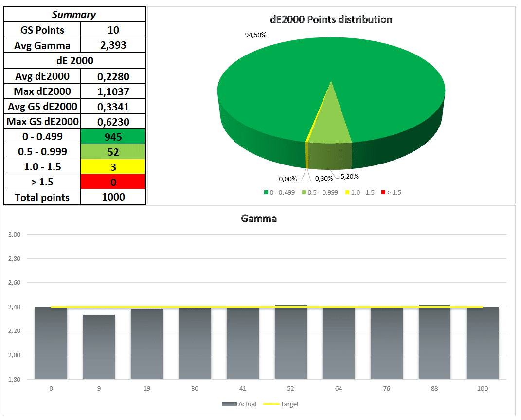Select the gamma bar above x-axis 88
The height and width of the screenshot is (420, 521).
434,342
